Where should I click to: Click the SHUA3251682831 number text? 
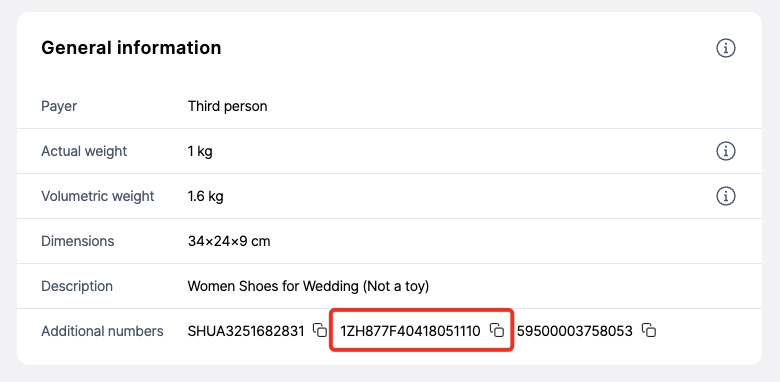[x=246, y=331]
